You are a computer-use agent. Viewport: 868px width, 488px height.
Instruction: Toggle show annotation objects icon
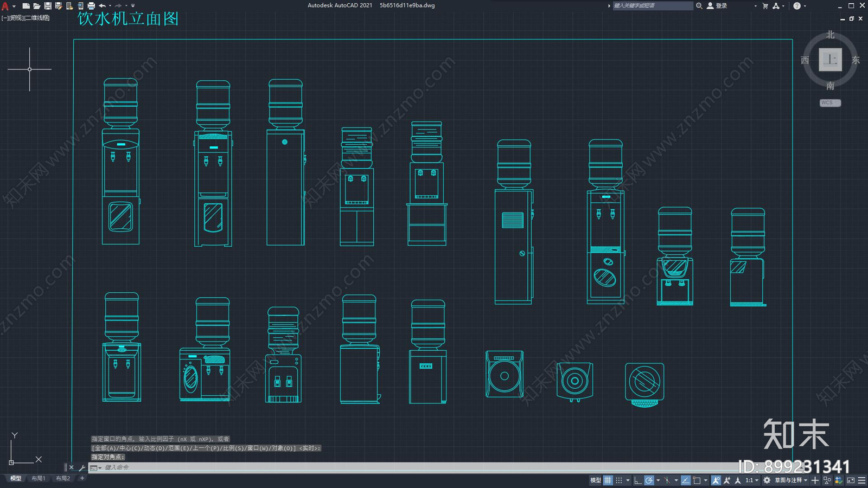pyautogui.click(x=716, y=480)
